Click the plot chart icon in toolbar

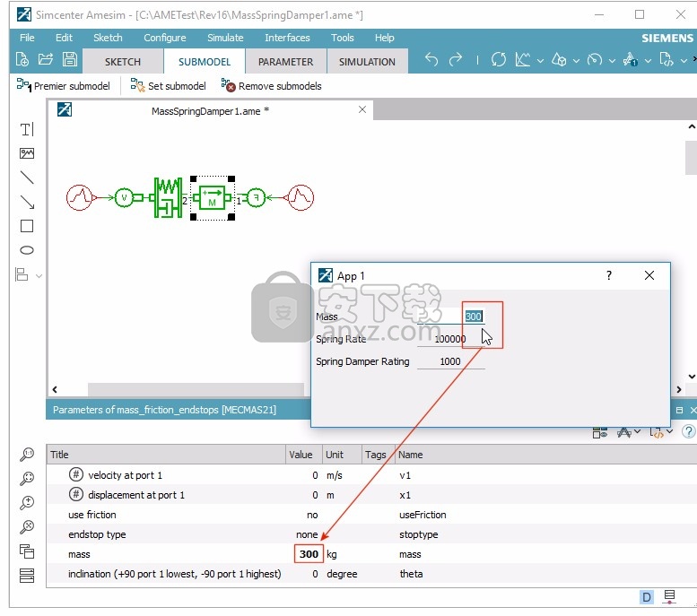tap(523, 59)
